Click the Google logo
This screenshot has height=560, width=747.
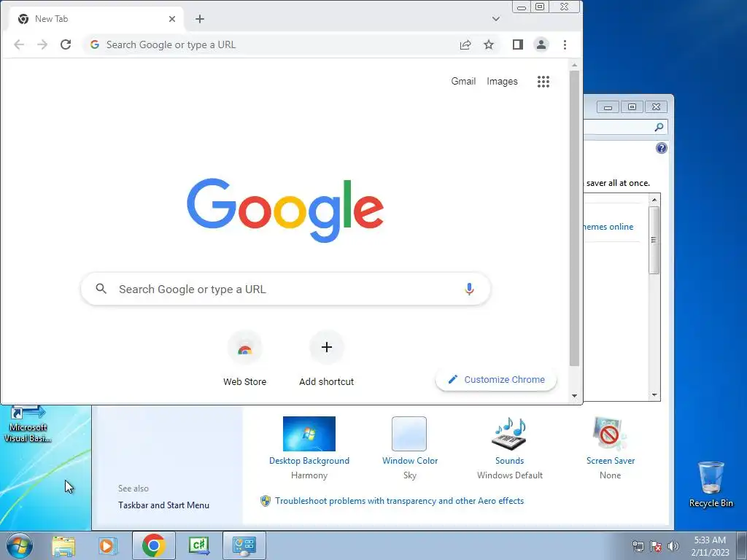(285, 210)
